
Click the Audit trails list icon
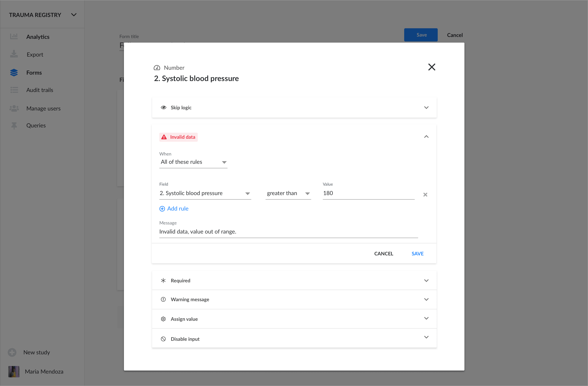(14, 90)
